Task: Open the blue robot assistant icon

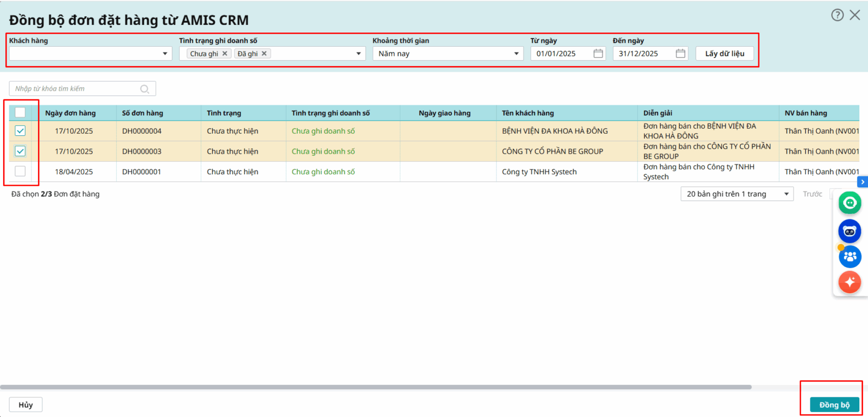Action: 850,231
